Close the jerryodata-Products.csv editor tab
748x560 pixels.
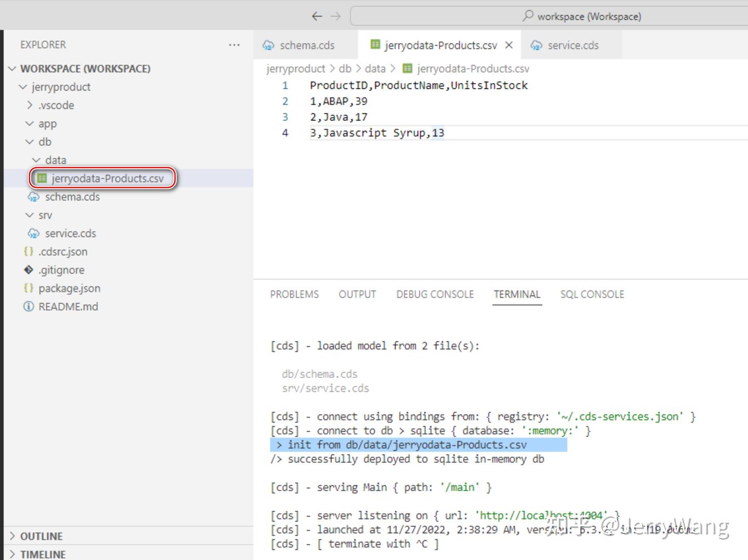click(x=509, y=45)
